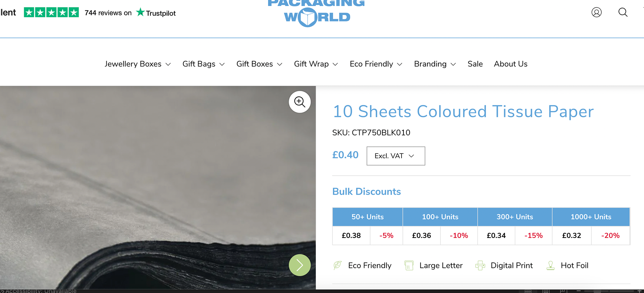Click the Hot Foil stamp icon
Viewport: 644px width, 293px height.
click(550, 265)
